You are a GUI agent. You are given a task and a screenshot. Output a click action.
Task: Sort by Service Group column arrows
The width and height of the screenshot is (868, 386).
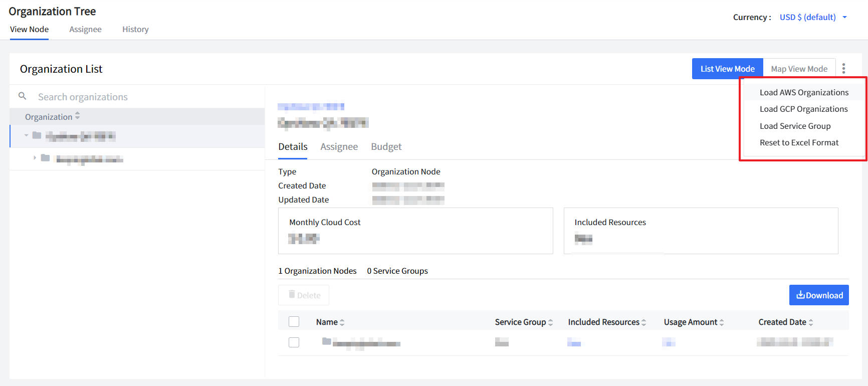coord(550,322)
